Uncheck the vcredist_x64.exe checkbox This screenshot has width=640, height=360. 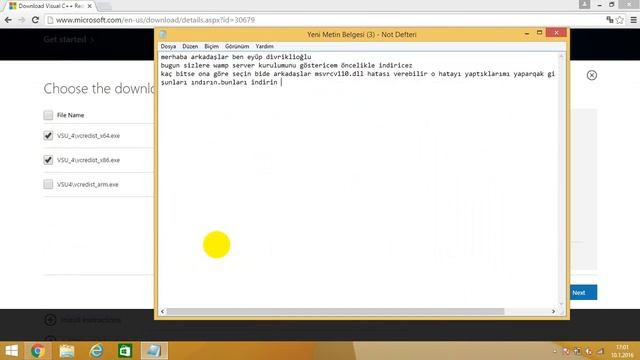[48, 136]
